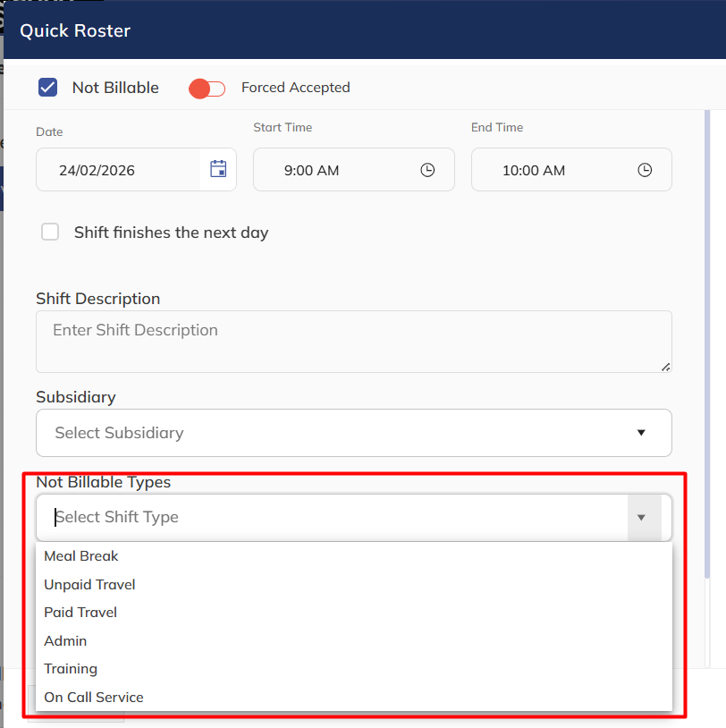
Task: Toggle the Forced Accepted switch
Action: (x=207, y=89)
